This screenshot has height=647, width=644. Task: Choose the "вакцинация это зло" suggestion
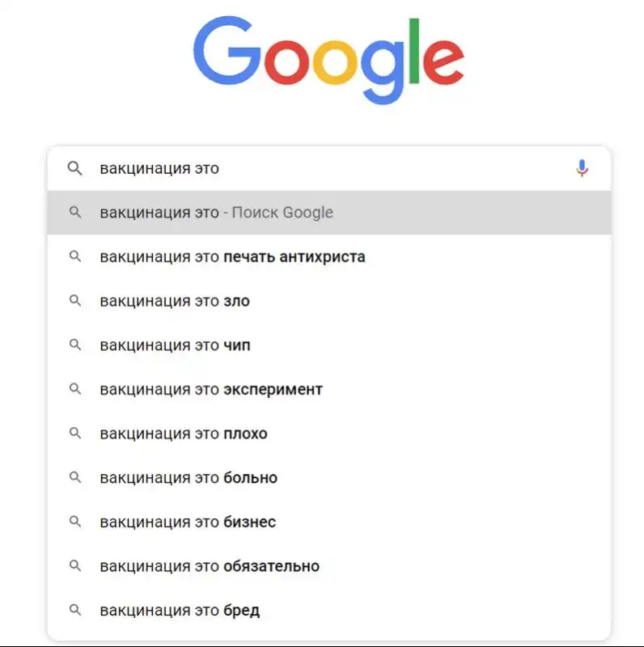(x=175, y=301)
